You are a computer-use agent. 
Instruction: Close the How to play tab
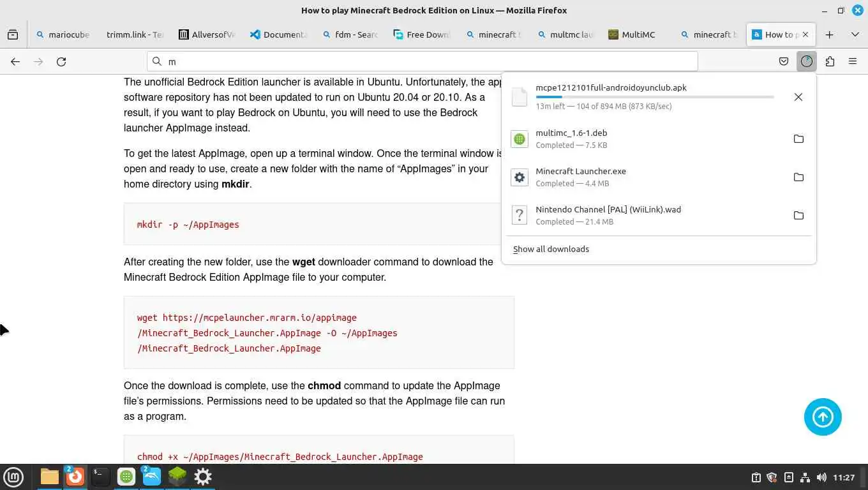point(805,34)
